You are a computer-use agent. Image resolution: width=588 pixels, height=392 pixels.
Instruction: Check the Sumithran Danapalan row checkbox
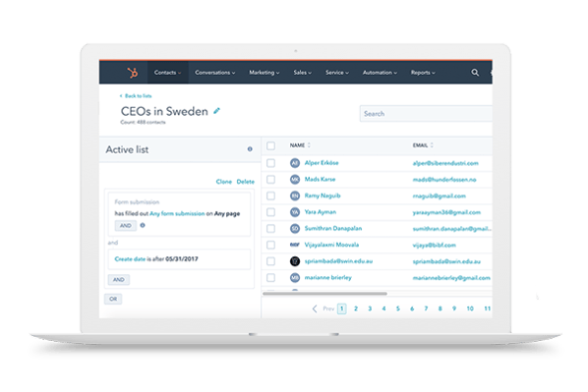[x=270, y=228]
